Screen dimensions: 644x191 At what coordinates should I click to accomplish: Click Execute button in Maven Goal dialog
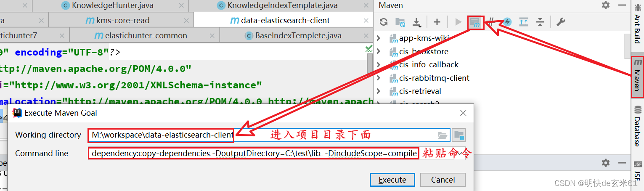point(392,180)
